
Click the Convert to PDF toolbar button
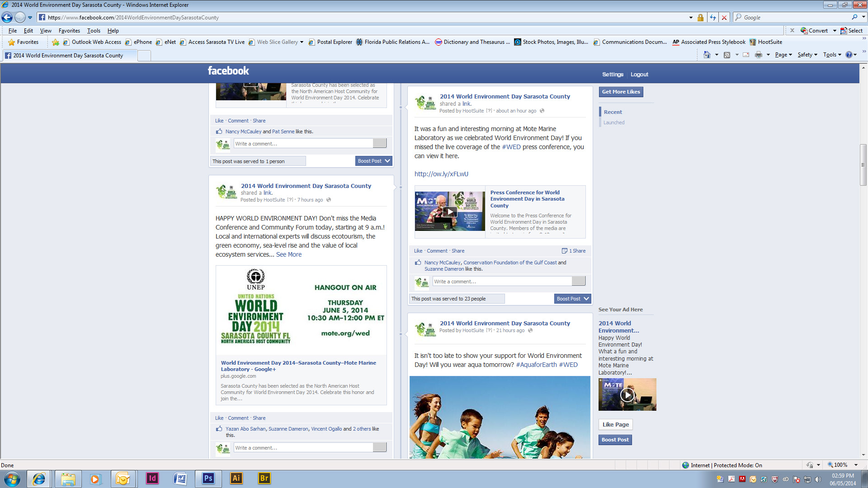[814, 31]
